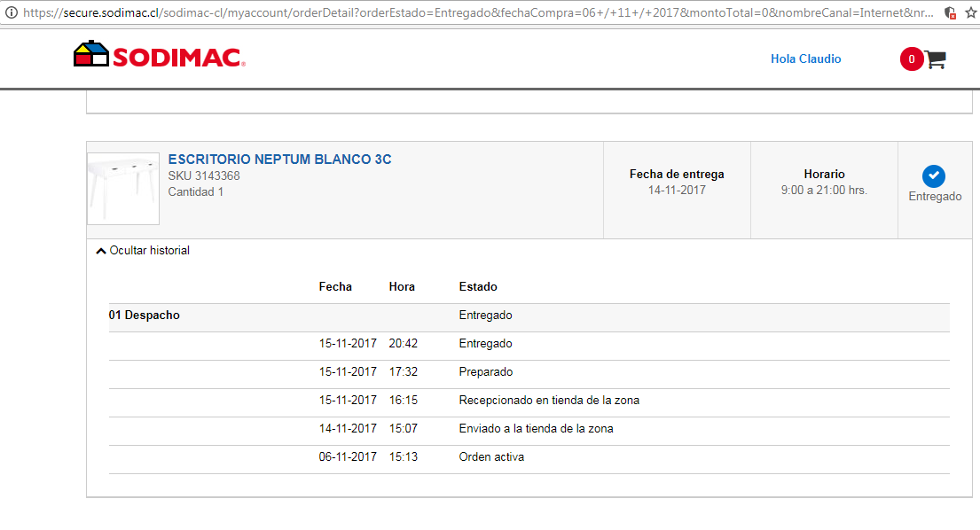980x530 pixels.
Task: Click the Entregado label under the checkmark
Action: 935,196
